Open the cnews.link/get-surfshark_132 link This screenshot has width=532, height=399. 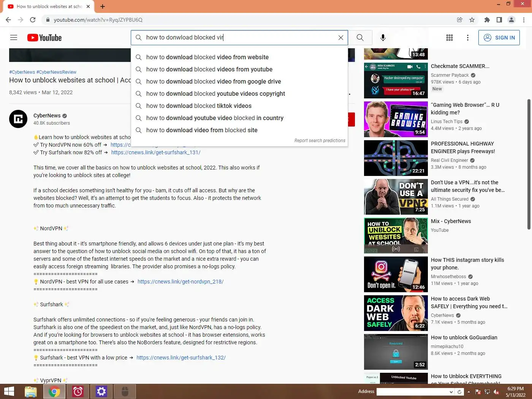(x=181, y=358)
